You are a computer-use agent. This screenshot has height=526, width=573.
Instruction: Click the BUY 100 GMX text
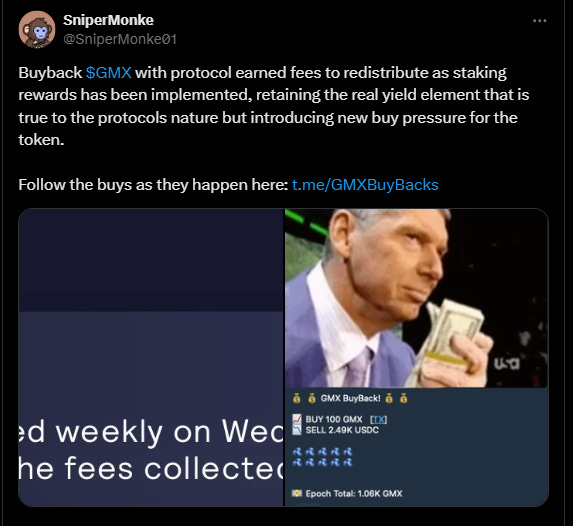[334, 419]
